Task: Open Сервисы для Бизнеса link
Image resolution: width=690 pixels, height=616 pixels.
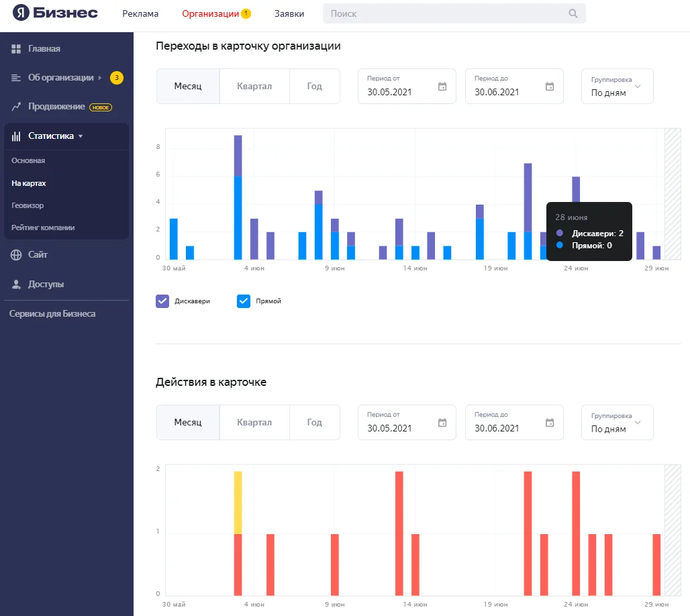Action: pos(52,314)
